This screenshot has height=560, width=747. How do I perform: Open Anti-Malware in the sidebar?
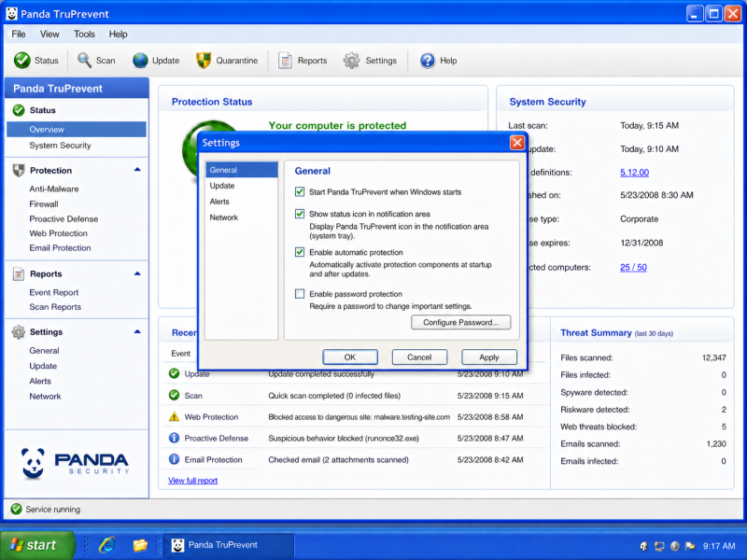click(54, 189)
